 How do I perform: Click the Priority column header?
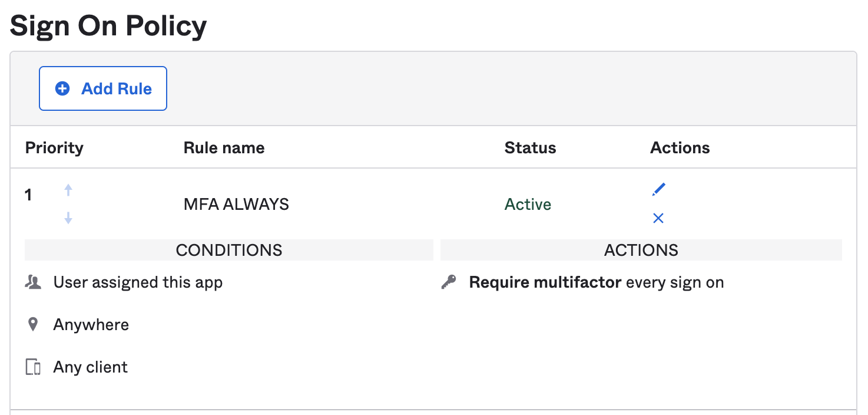54,147
